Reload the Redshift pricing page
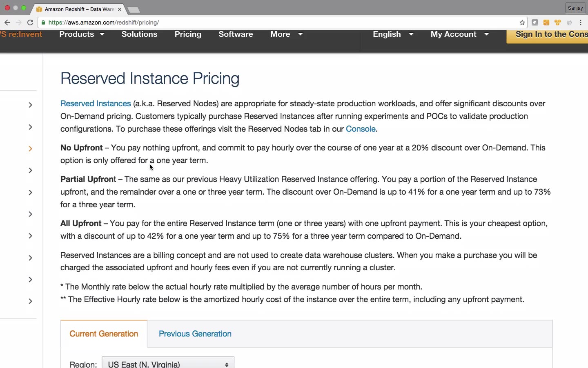Image resolution: width=588 pixels, height=368 pixels. 30,22
